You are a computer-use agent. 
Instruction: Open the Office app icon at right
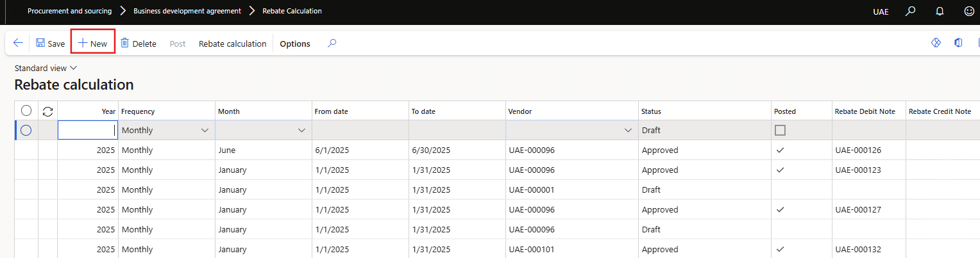[x=958, y=43]
